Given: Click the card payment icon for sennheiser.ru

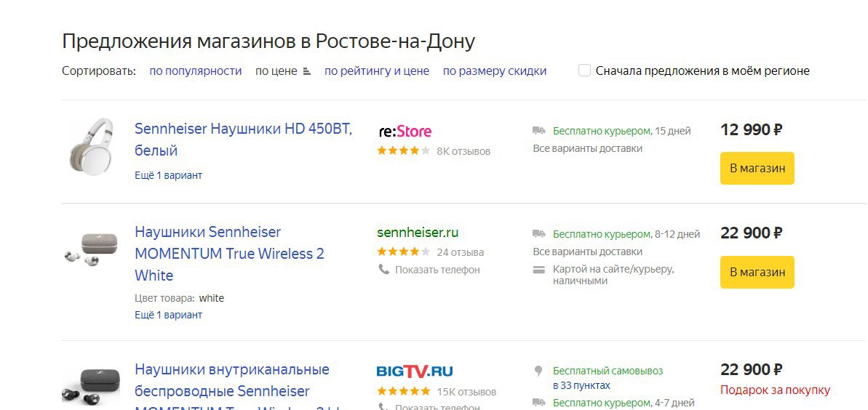Looking at the screenshot, I should [x=539, y=270].
